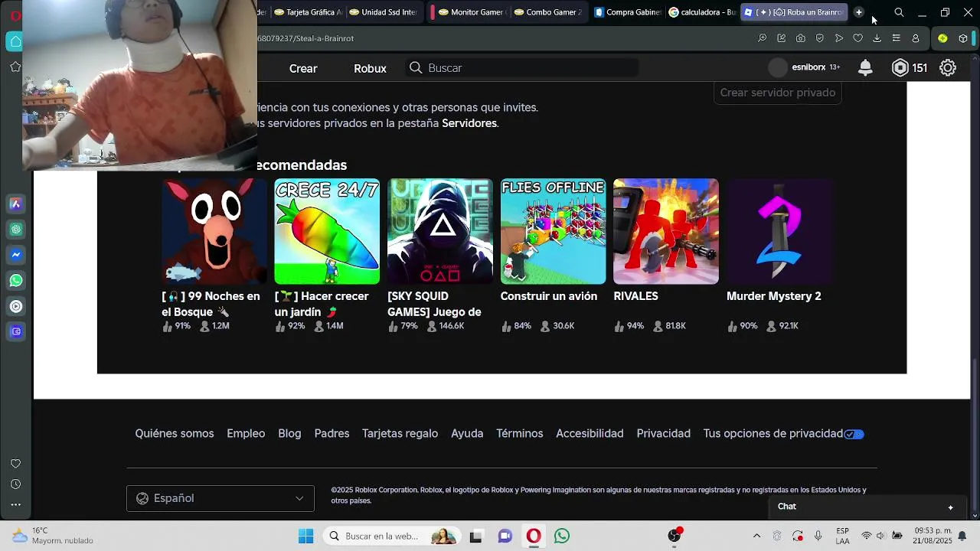980x551 pixels.
Task: Open the Opera account profile icon
Action: [x=915, y=38]
